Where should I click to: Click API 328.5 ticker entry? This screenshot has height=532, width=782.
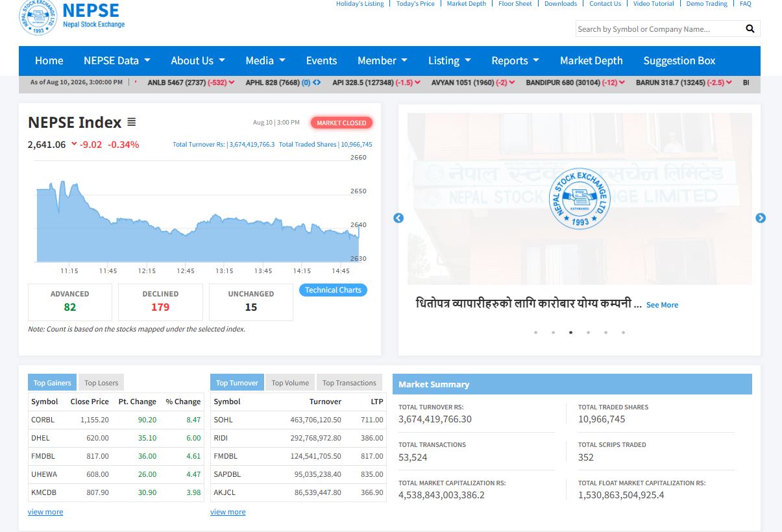click(376, 82)
